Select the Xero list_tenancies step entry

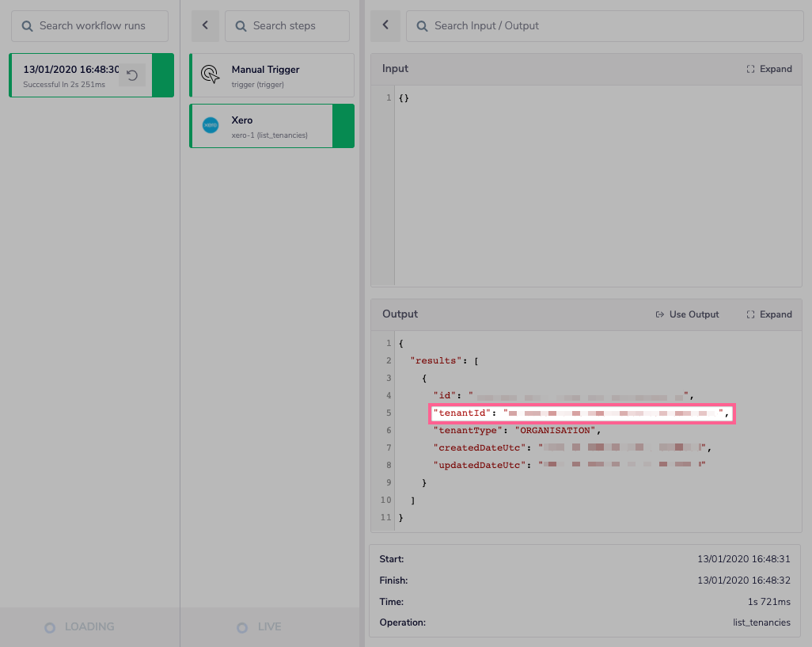tap(271, 126)
